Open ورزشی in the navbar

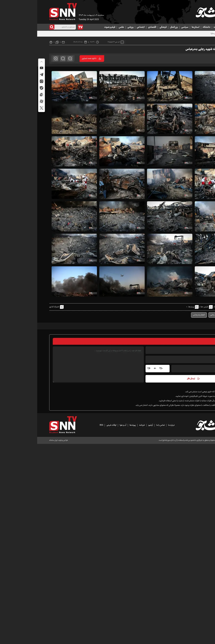(130, 27)
